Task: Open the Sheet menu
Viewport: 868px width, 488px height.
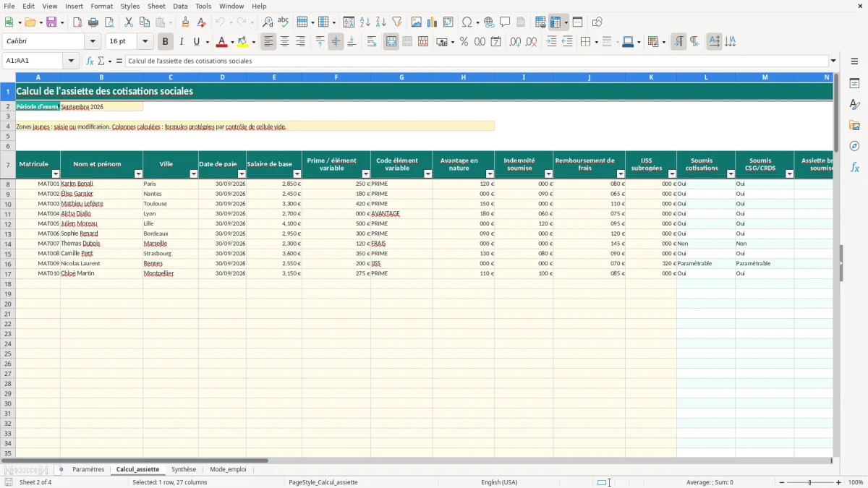Action: click(x=156, y=6)
